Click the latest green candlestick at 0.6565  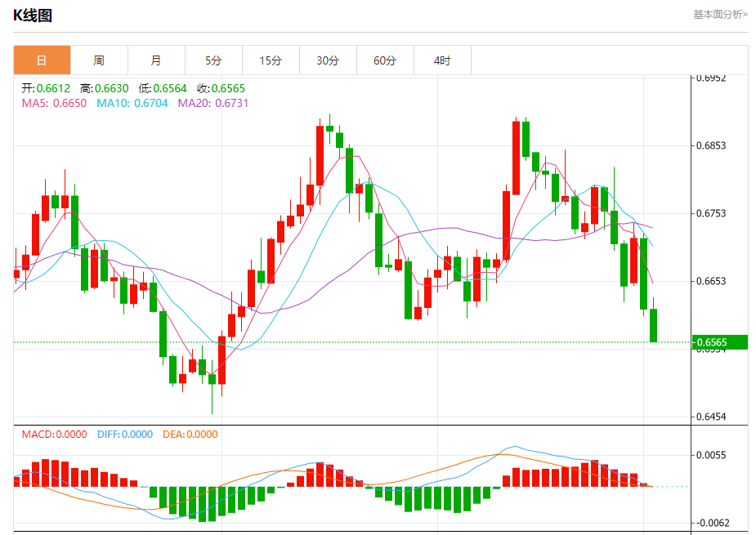[x=654, y=325]
